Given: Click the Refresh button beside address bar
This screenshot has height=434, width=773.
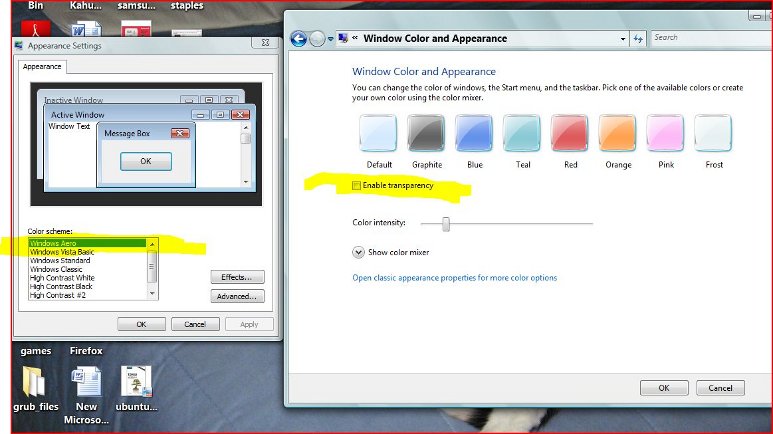Looking at the screenshot, I should click(x=638, y=38).
